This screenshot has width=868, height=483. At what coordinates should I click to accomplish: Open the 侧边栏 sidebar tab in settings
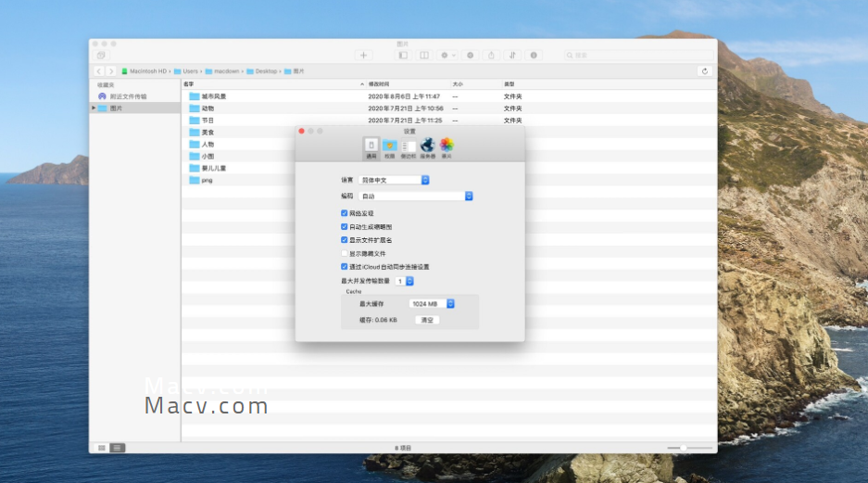tap(409, 148)
